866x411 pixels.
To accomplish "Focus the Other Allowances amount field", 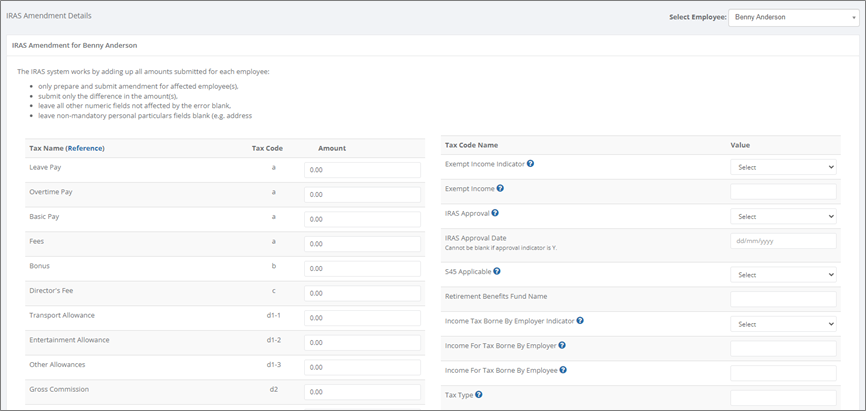I will coord(362,367).
